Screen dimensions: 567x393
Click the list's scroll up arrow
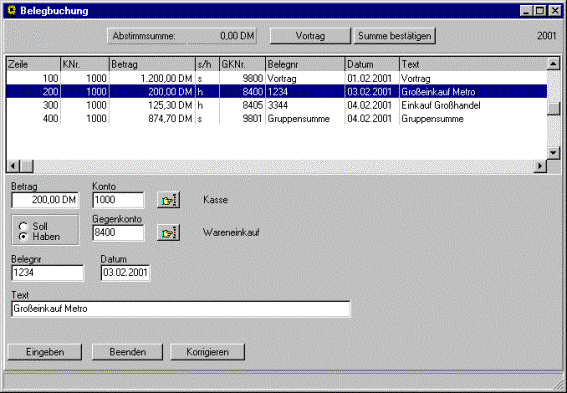tap(553, 64)
